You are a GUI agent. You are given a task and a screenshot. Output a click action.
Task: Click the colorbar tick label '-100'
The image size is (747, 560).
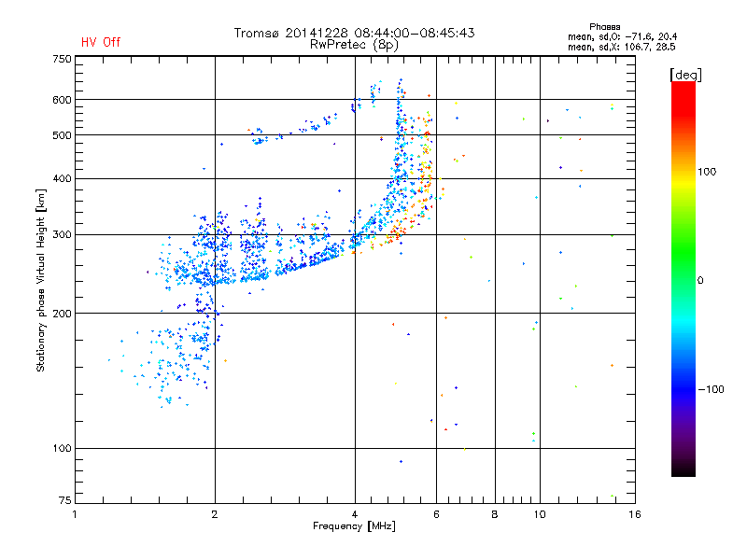point(712,389)
